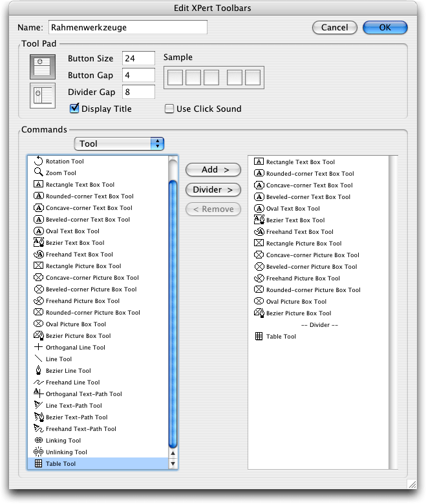This screenshot has height=504, width=426.
Task: Choose the vertical toolbar layout icon
Action: tap(43, 96)
